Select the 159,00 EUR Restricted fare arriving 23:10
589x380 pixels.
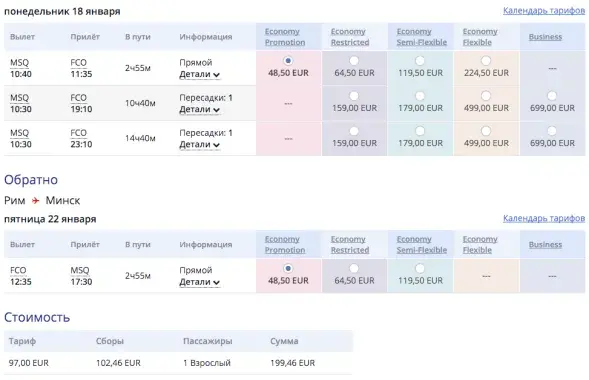[x=354, y=131]
